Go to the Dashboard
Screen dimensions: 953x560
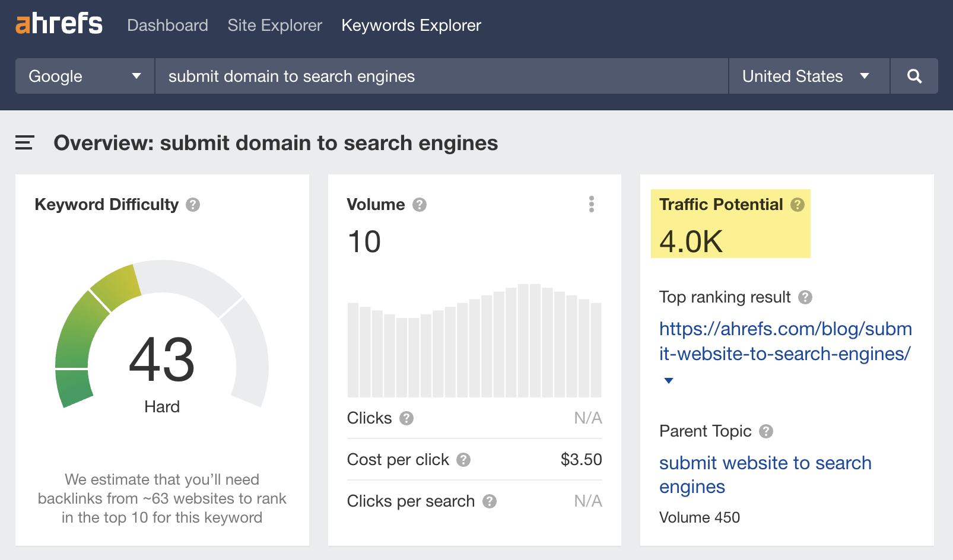coord(167,26)
